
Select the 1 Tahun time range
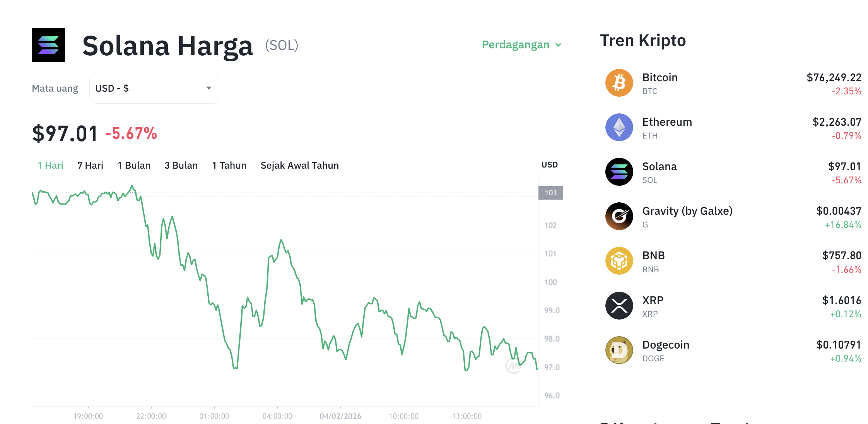[x=229, y=165]
